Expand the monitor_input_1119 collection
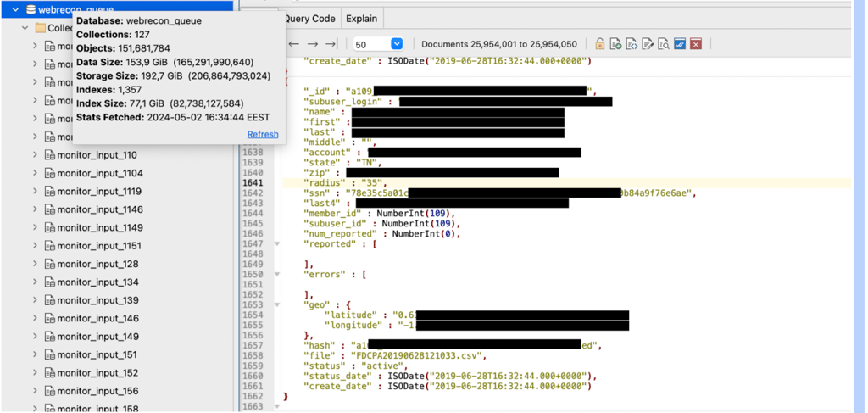868x413 pixels. pos(35,192)
